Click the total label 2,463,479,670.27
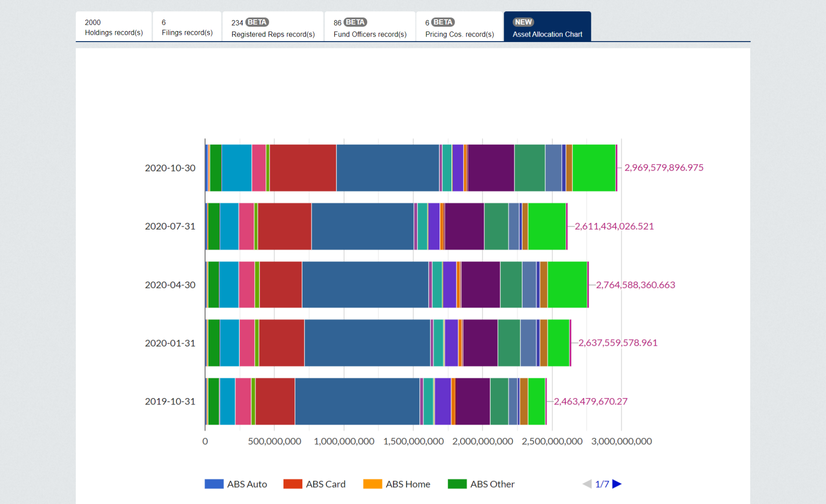The image size is (826, 504). tap(590, 401)
